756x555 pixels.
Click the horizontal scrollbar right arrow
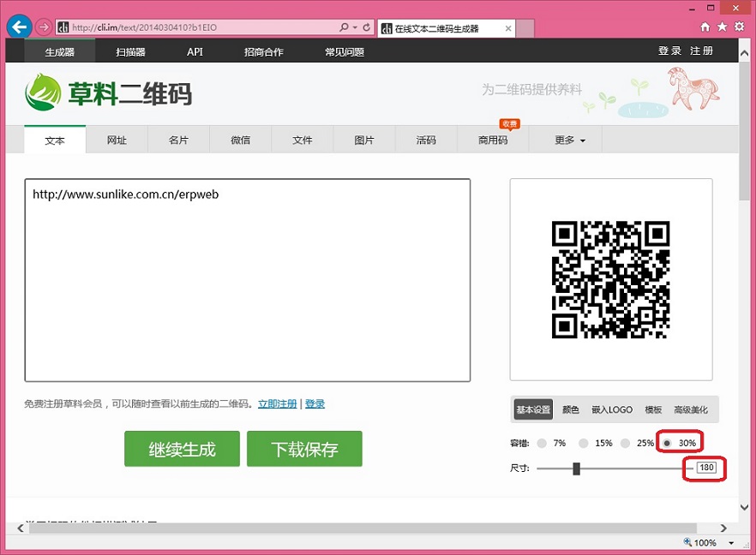pos(723,528)
